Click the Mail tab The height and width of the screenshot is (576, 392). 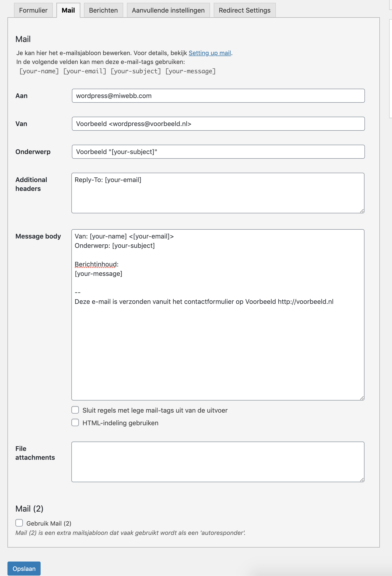68,11
